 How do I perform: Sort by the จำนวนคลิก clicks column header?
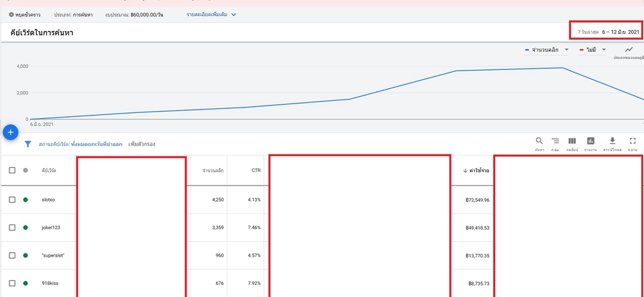tap(213, 170)
